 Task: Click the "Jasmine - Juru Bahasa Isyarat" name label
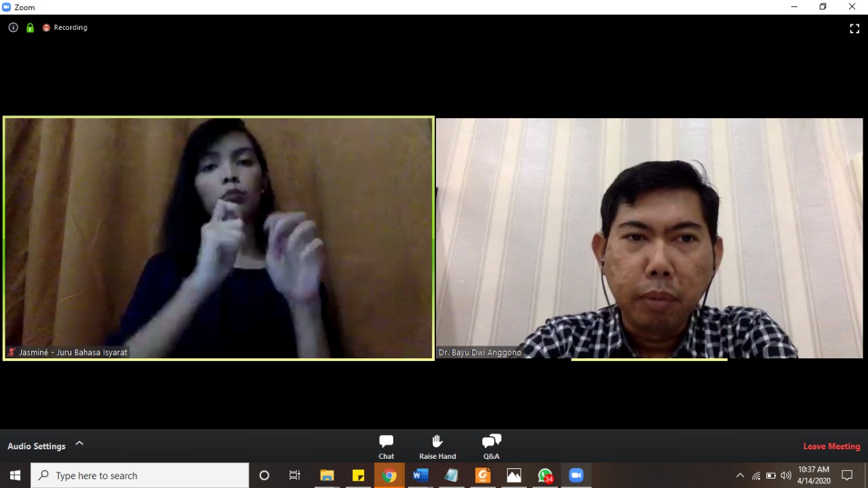click(73, 353)
